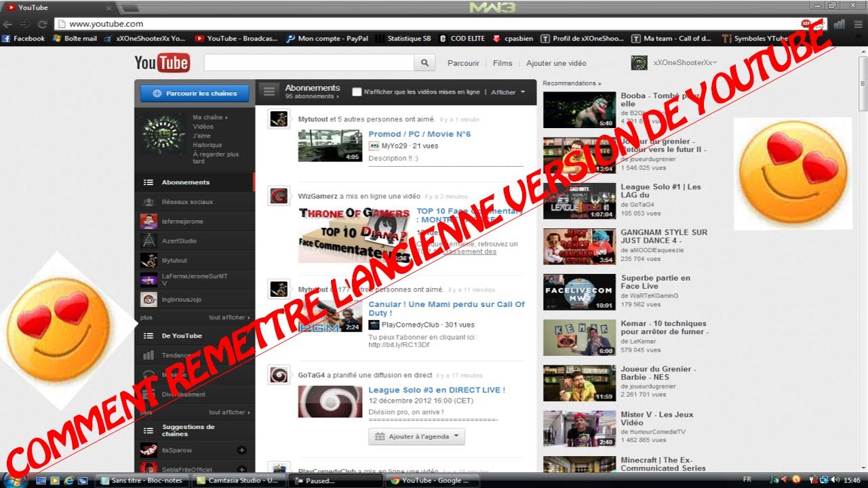Open the Facebook bookmark

point(24,39)
